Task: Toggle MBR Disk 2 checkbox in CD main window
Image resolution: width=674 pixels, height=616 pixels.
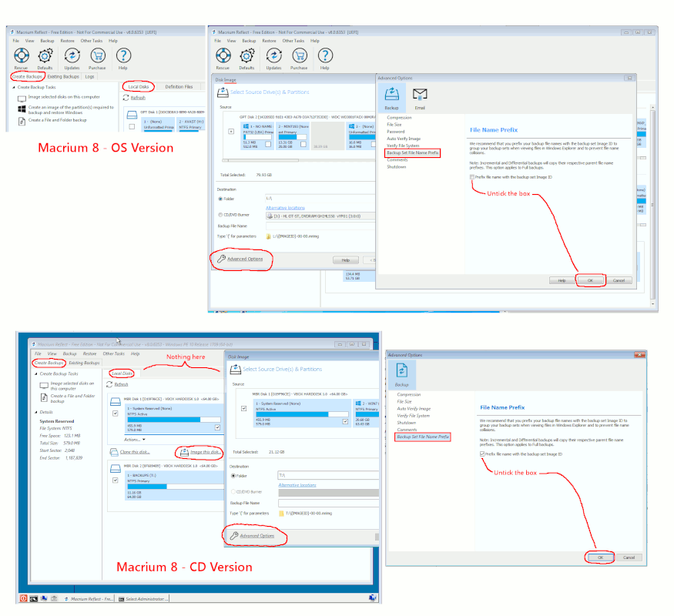Action: click(x=116, y=480)
